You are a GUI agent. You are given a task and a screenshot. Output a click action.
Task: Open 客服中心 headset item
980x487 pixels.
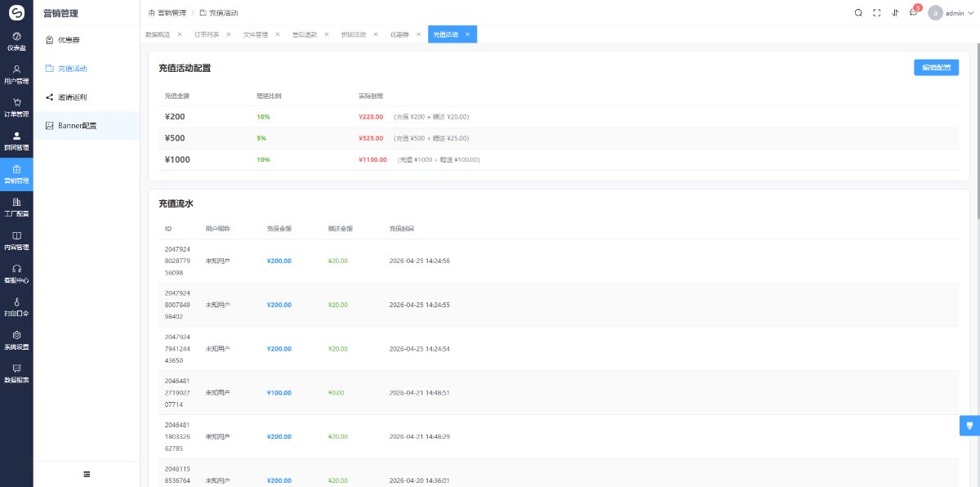[16, 274]
